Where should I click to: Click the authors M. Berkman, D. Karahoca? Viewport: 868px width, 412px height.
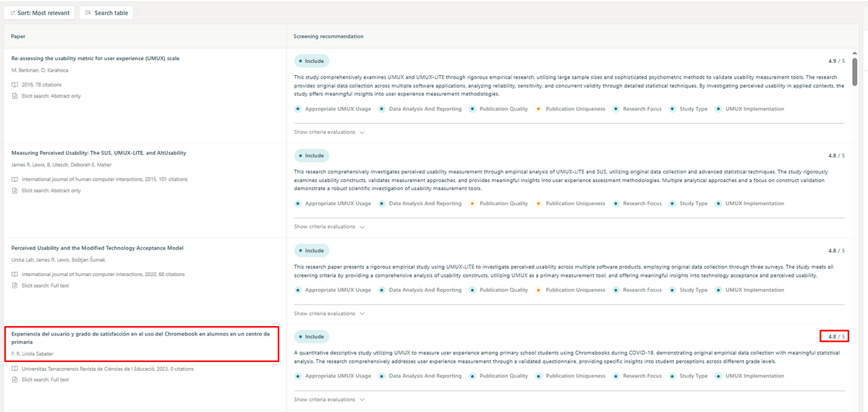click(40, 70)
